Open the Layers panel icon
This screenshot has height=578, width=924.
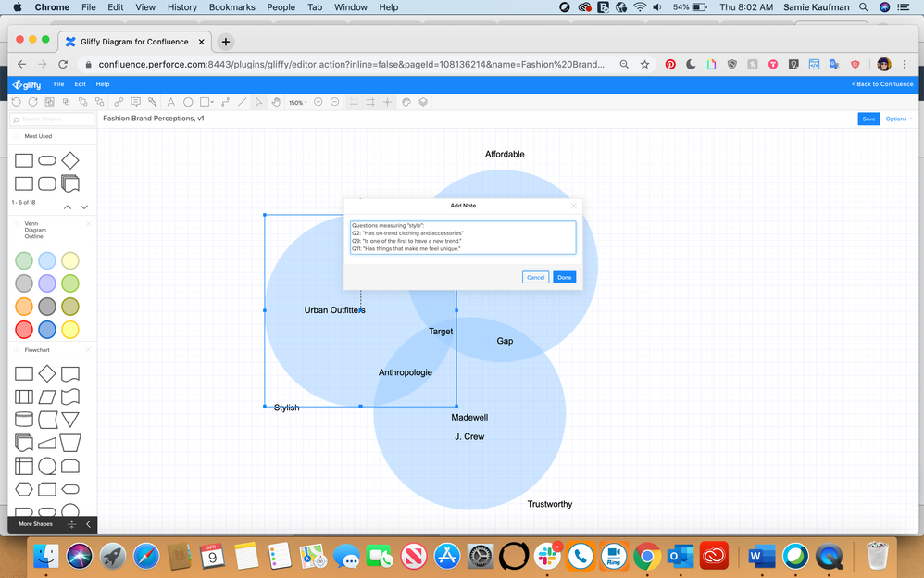(x=423, y=102)
